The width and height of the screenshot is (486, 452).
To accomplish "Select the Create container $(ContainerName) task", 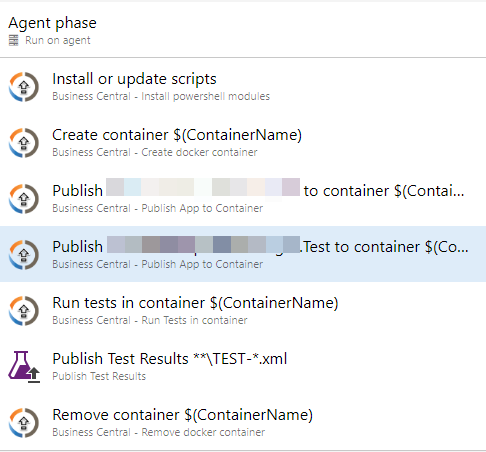I will tap(243, 143).
